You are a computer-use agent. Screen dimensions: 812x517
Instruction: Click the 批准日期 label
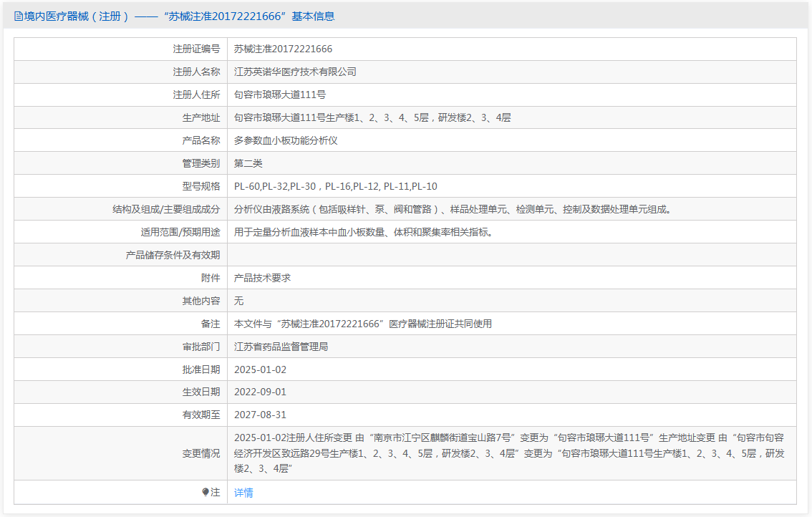pyautogui.click(x=201, y=369)
